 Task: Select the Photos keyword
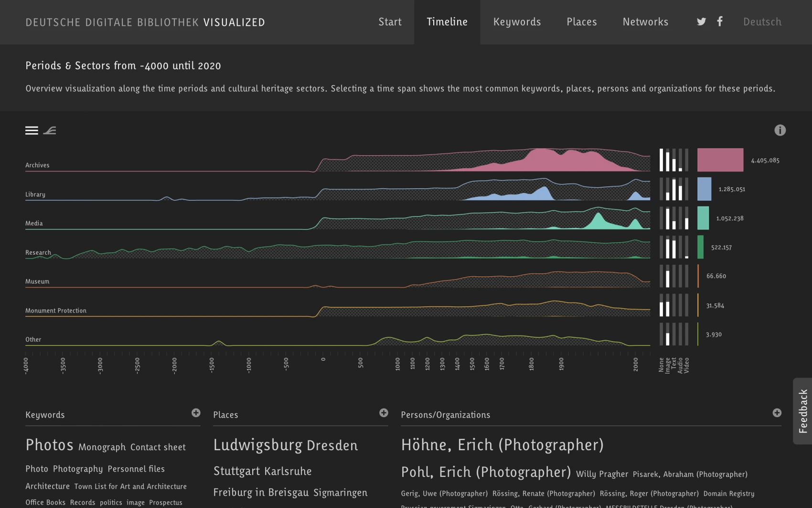coord(49,445)
